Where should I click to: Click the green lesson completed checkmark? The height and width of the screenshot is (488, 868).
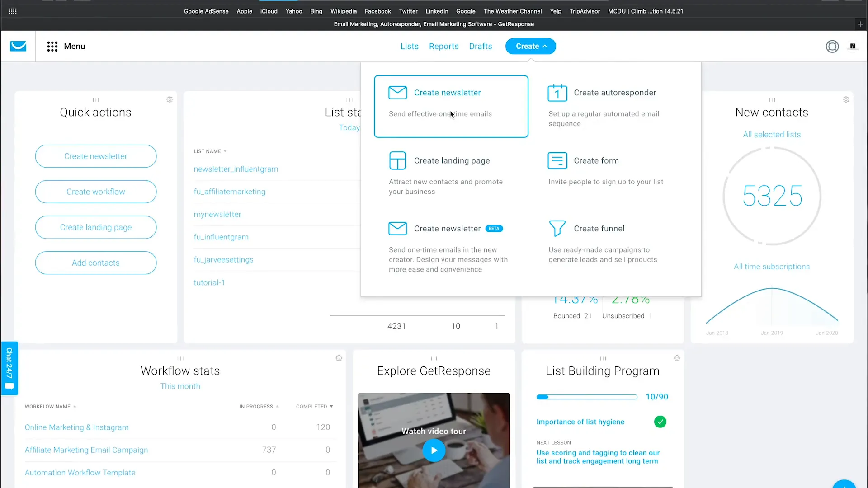point(660,422)
